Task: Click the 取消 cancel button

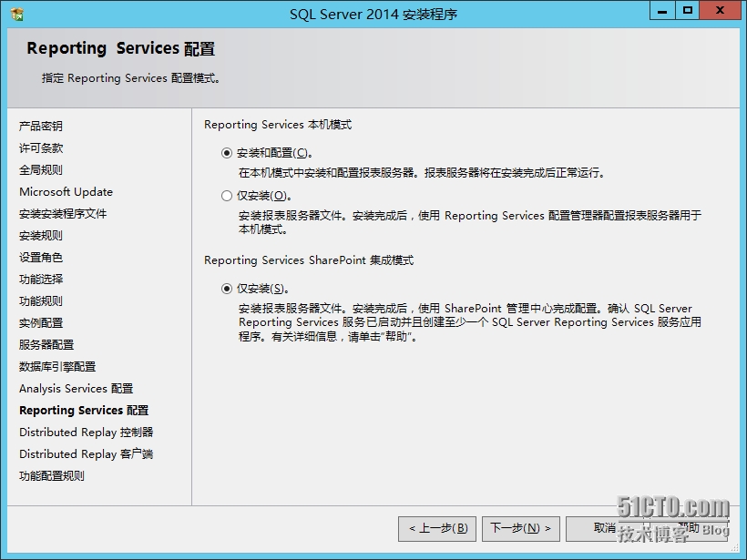Action: [604, 528]
